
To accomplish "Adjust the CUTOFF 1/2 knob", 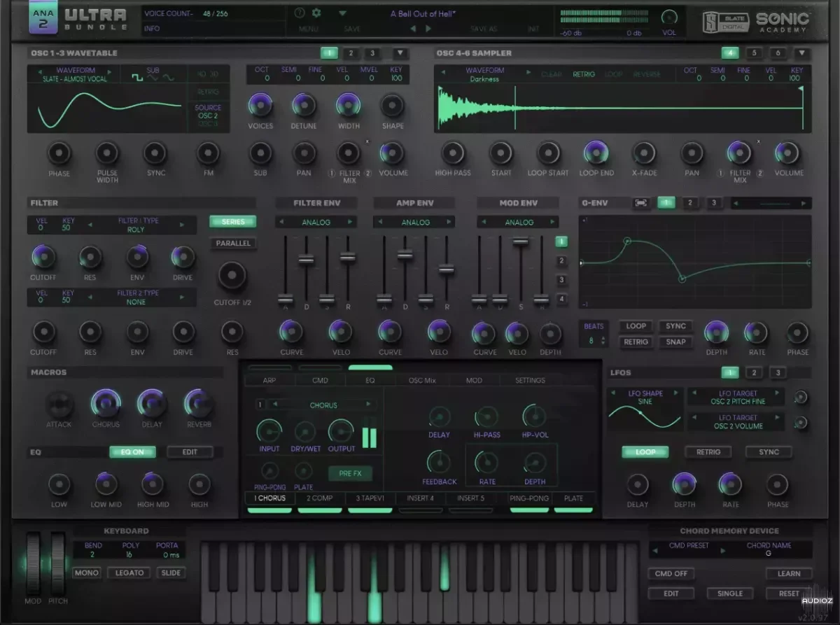I will click(x=232, y=276).
